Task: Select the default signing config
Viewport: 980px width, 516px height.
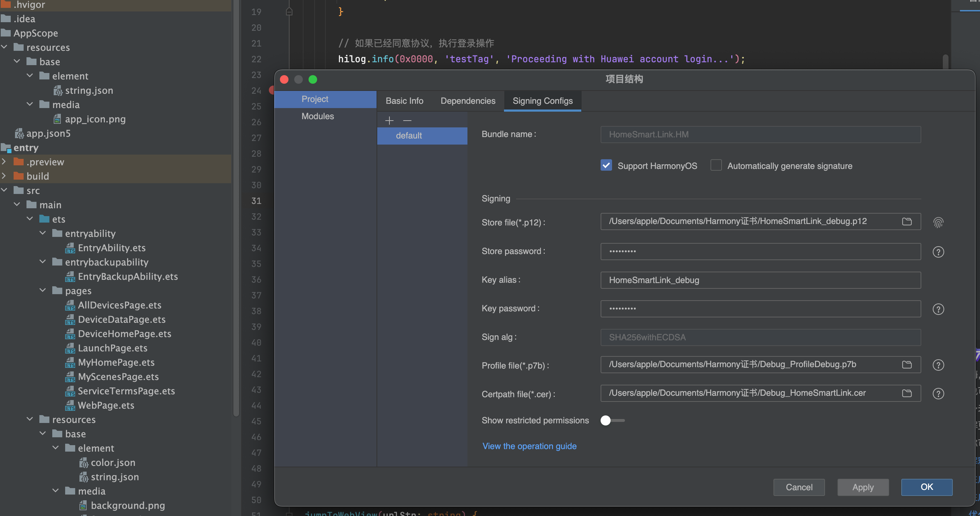Action: [x=422, y=135]
